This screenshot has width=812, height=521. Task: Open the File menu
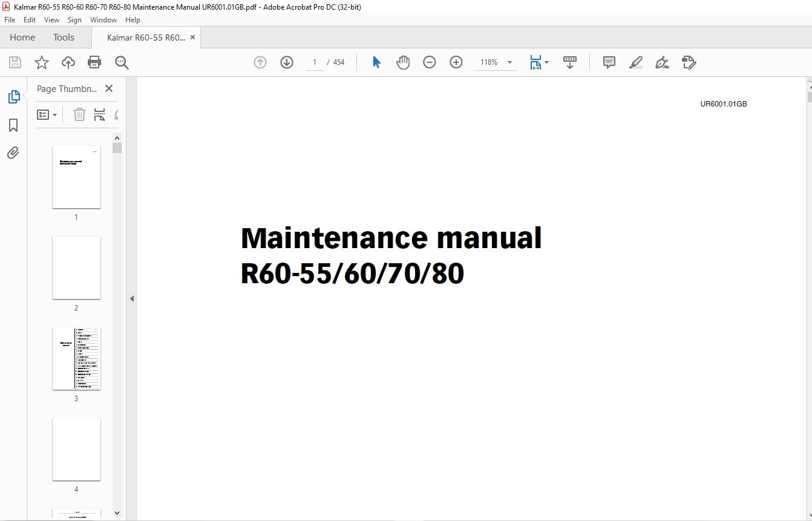(x=10, y=20)
